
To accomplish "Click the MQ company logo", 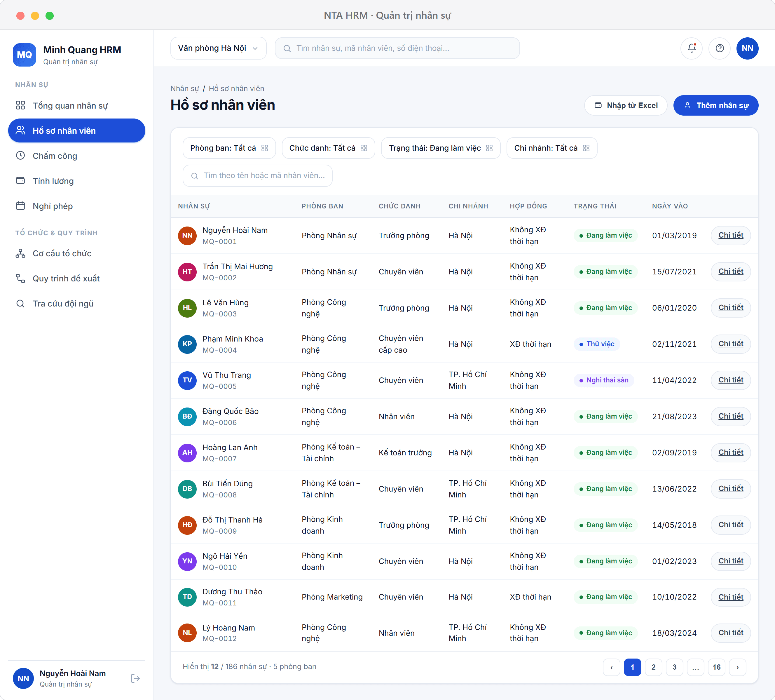I will pyautogui.click(x=25, y=55).
